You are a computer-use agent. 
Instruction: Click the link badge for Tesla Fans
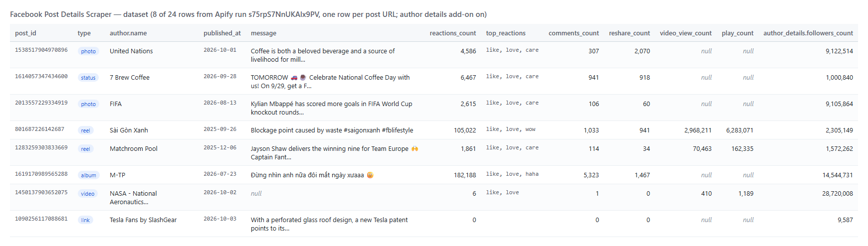tap(85, 220)
